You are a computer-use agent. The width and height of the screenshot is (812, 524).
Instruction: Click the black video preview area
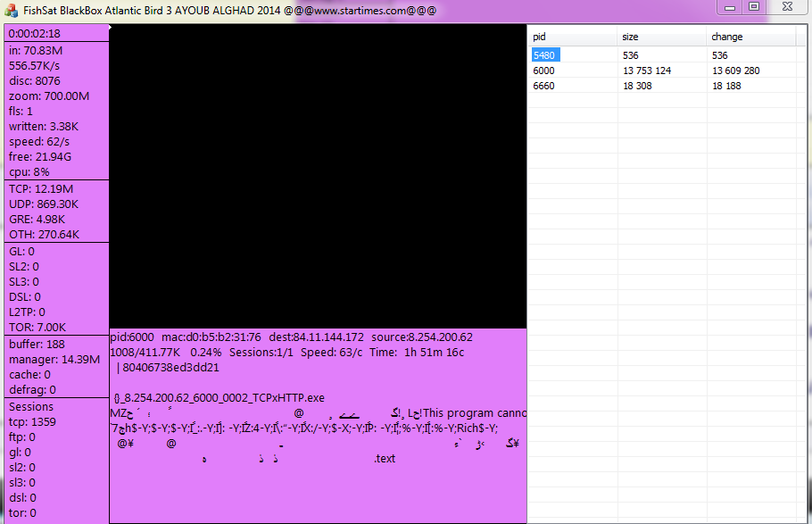[318, 176]
